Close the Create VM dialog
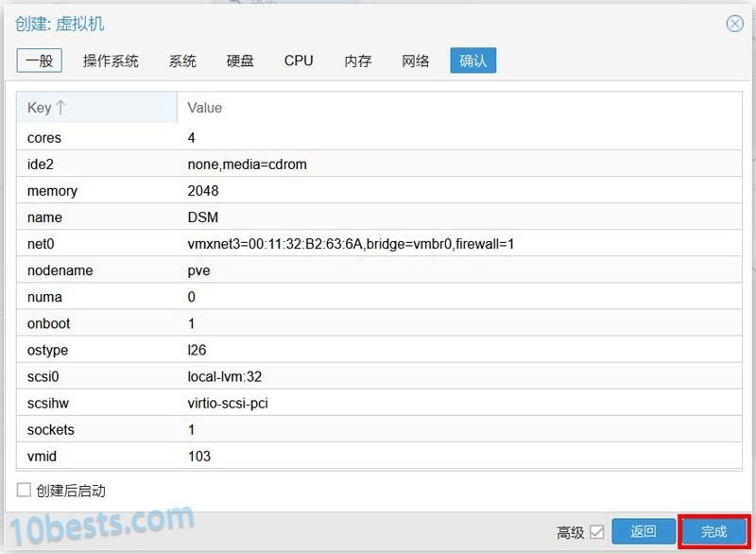Image resolution: width=756 pixels, height=554 pixels. (734, 23)
